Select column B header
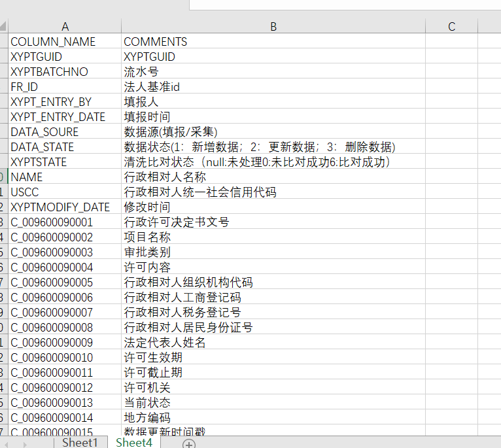The width and height of the screenshot is (501, 448). coord(273,26)
